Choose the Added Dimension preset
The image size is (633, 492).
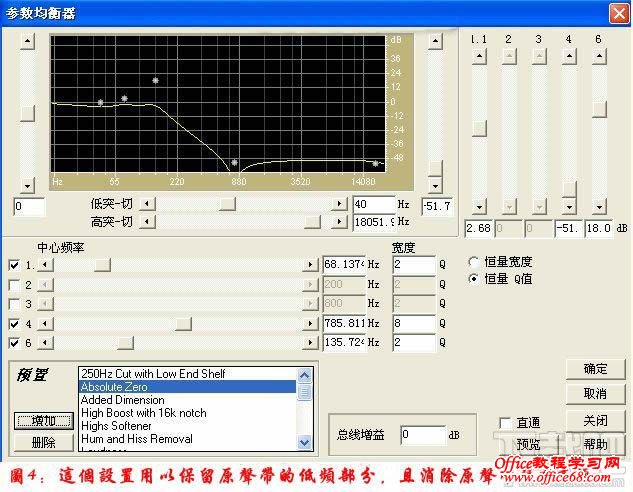tap(122, 400)
